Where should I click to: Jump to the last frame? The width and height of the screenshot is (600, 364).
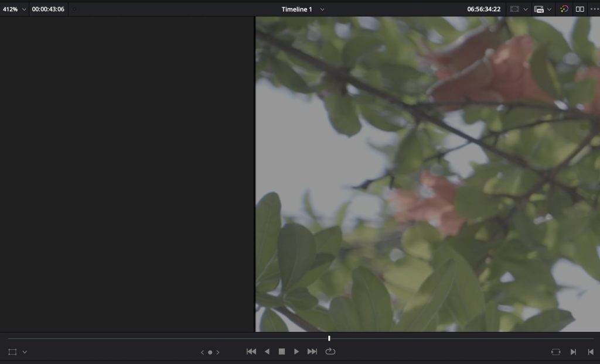(312, 351)
